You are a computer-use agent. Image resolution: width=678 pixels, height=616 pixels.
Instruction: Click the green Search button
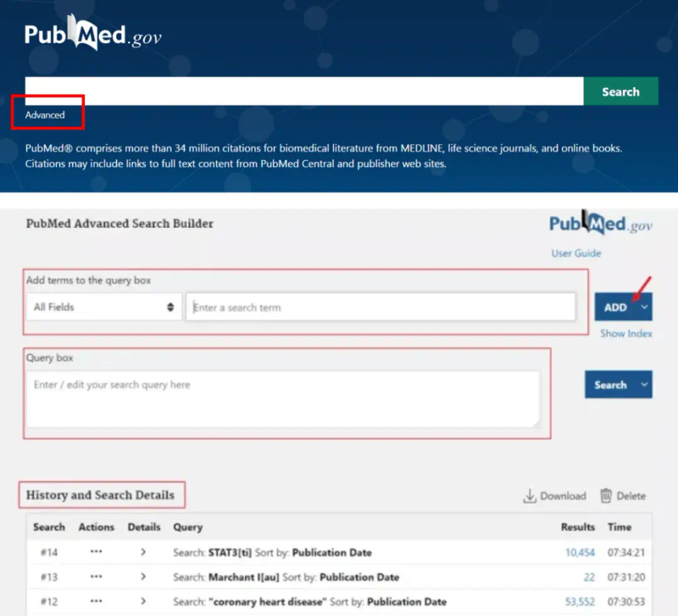(x=620, y=92)
